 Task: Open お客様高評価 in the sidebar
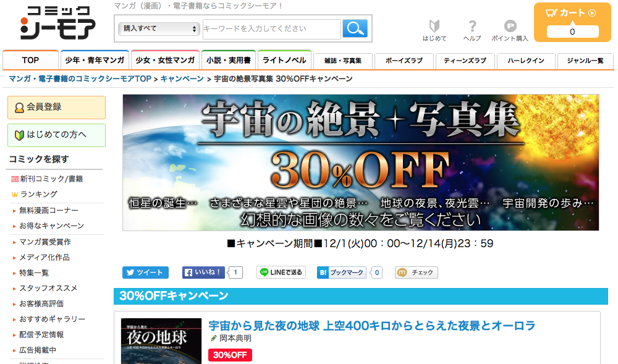click(x=41, y=303)
